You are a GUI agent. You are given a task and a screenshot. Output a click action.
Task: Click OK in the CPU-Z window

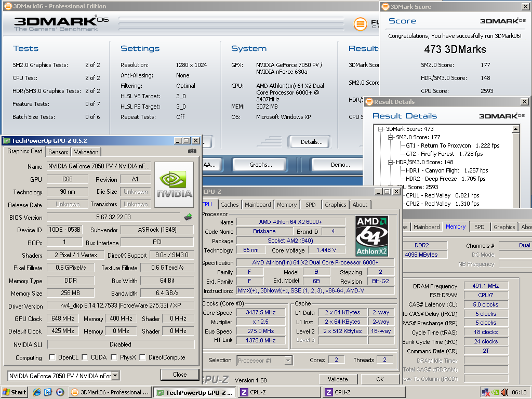pyautogui.click(x=380, y=379)
